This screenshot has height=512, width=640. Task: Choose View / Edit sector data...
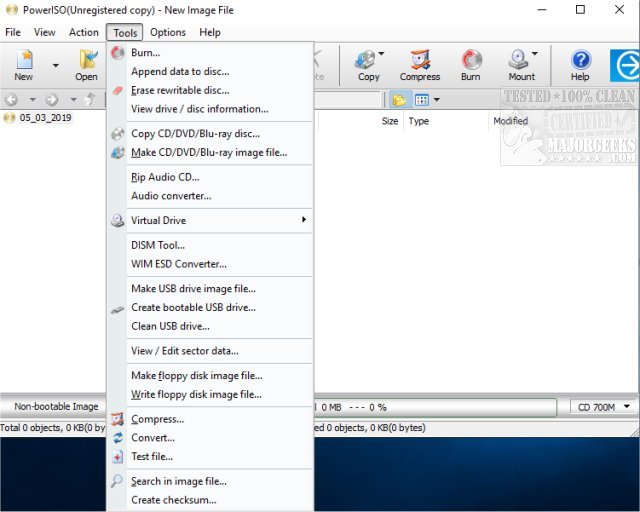pyautogui.click(x=211, y=351)
